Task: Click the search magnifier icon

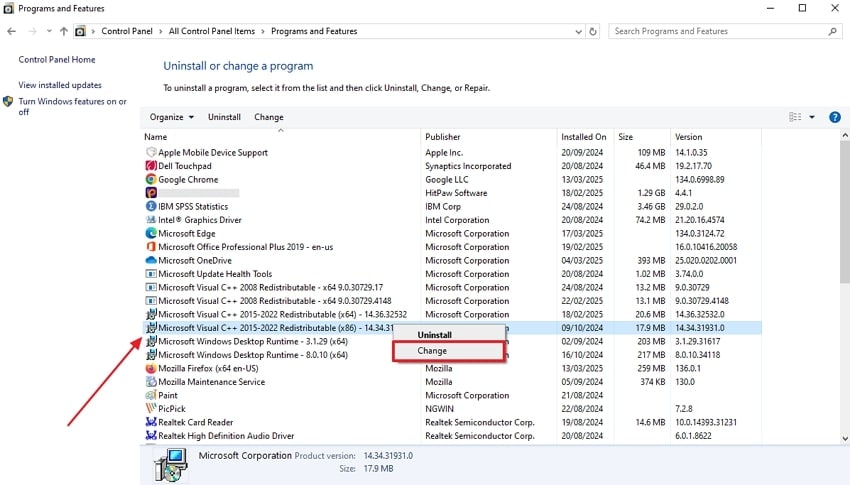Action: click(x=832, y=31)
